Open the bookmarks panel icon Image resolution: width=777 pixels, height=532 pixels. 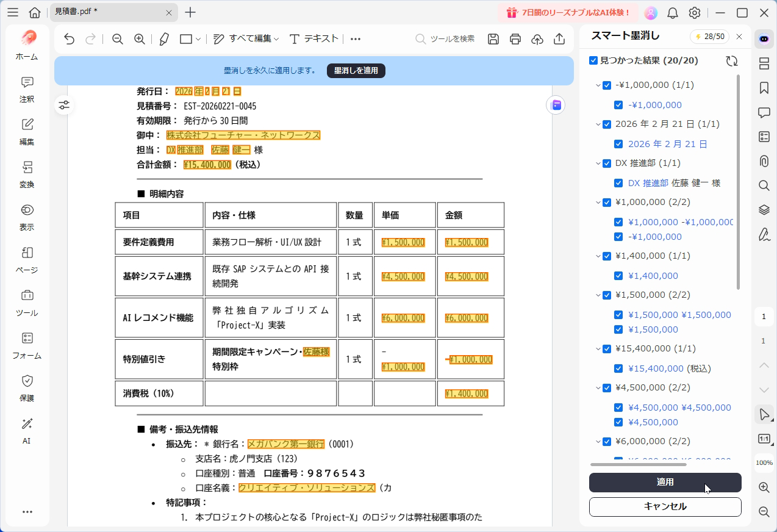tap(763, 88)
